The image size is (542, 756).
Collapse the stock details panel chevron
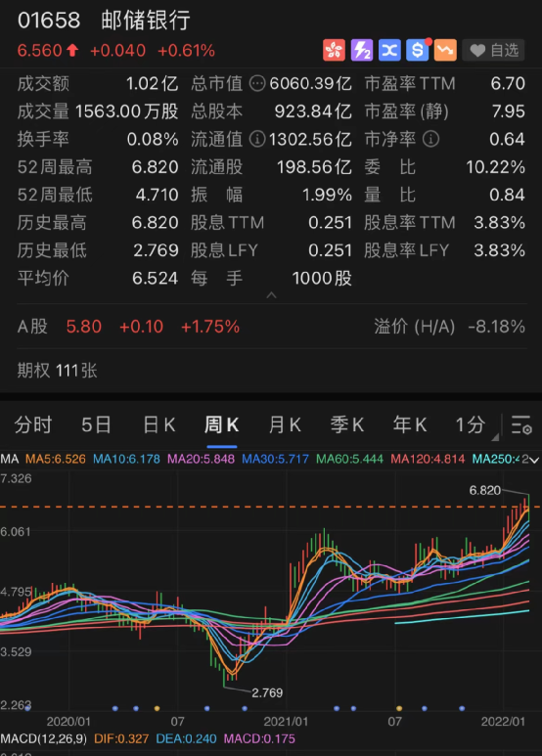(271, 295)
